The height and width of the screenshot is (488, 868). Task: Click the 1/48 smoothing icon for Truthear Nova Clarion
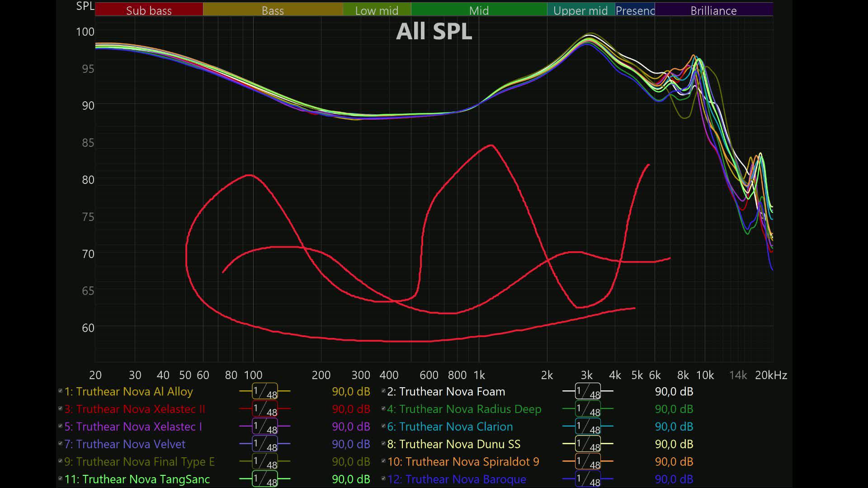(588, 427)
